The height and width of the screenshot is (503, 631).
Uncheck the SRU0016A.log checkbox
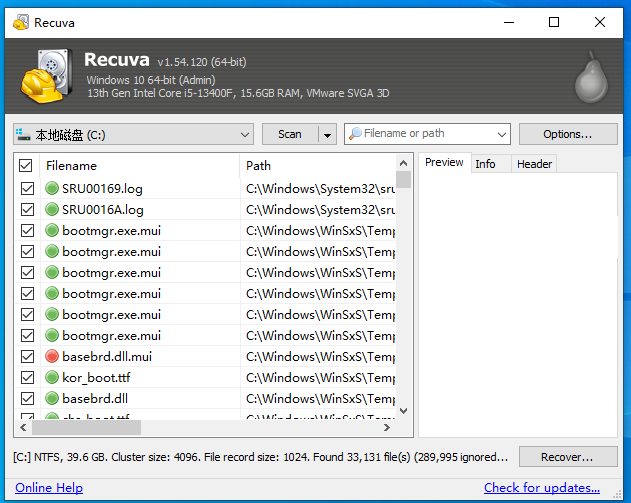coord(27,209)
